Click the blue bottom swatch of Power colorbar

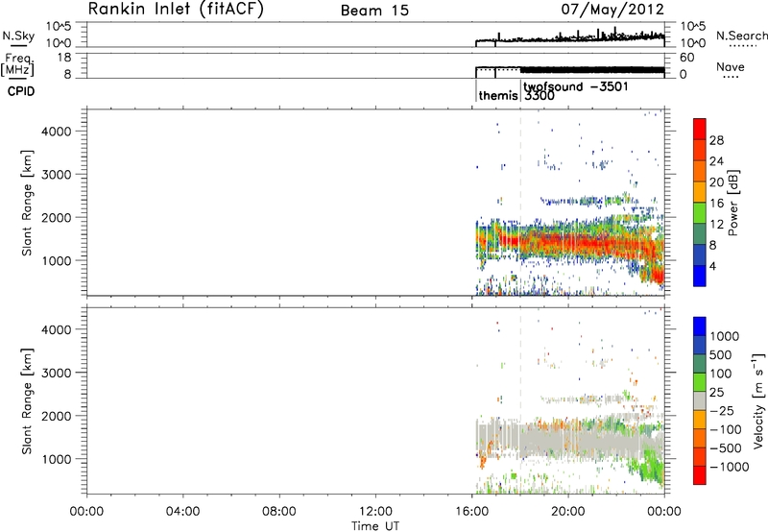click(700, 276)
